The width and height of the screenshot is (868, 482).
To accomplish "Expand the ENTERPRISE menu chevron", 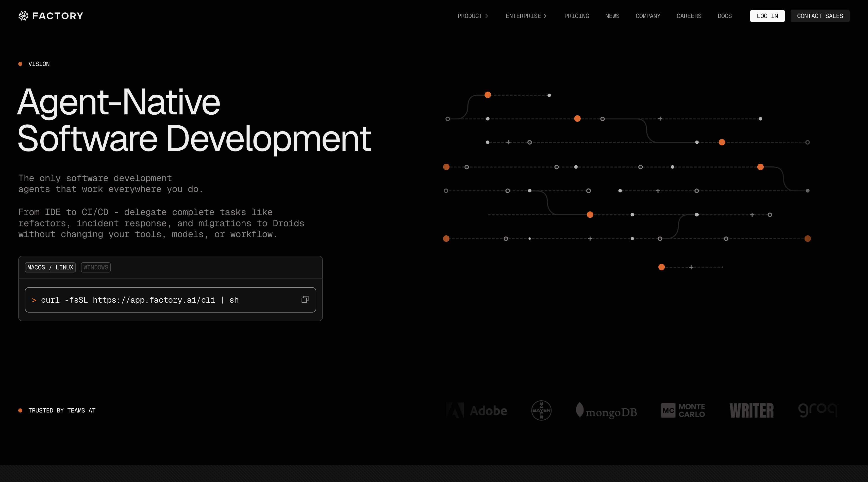I will pyautogui.click(x=545, y=16).
